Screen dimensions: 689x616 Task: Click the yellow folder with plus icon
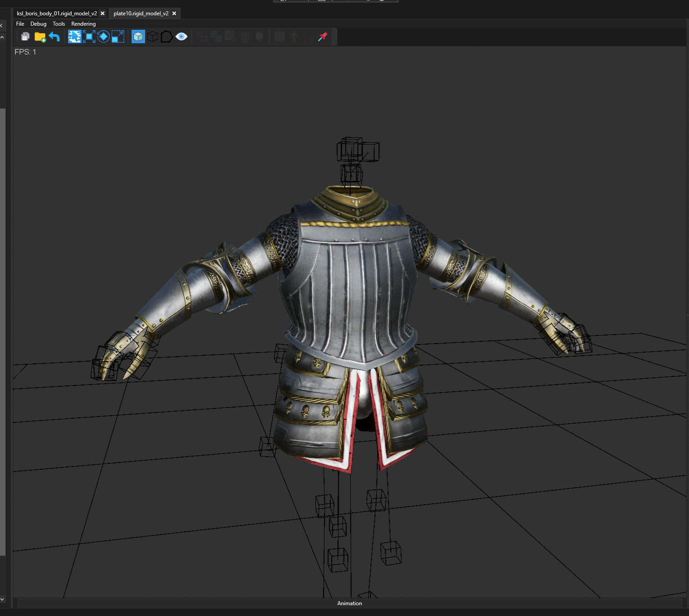coord(40,37)
